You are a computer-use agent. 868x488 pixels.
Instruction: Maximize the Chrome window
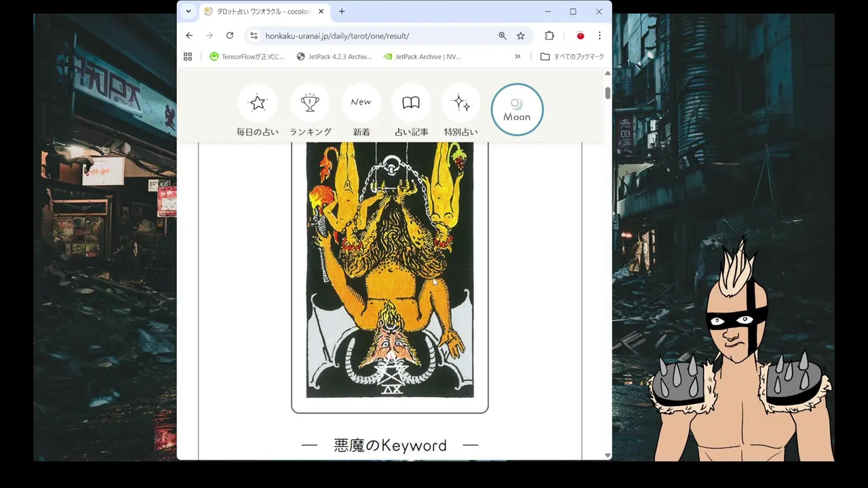point(573,12)
